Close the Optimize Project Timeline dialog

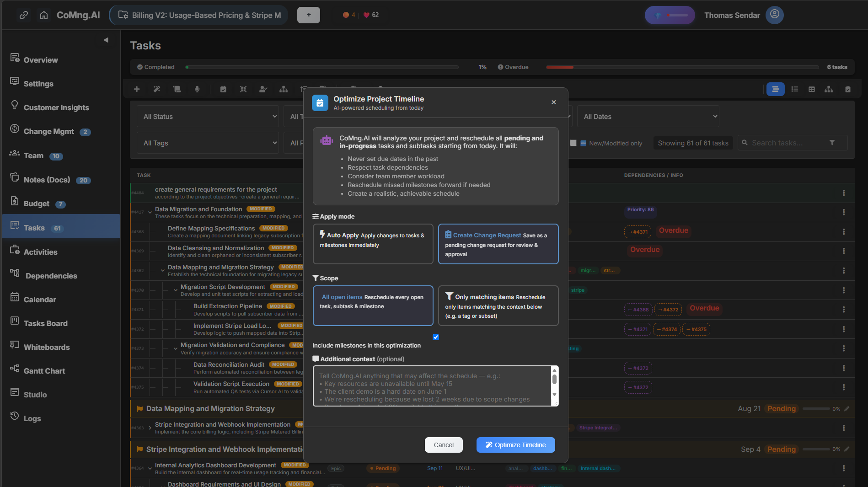554,102
